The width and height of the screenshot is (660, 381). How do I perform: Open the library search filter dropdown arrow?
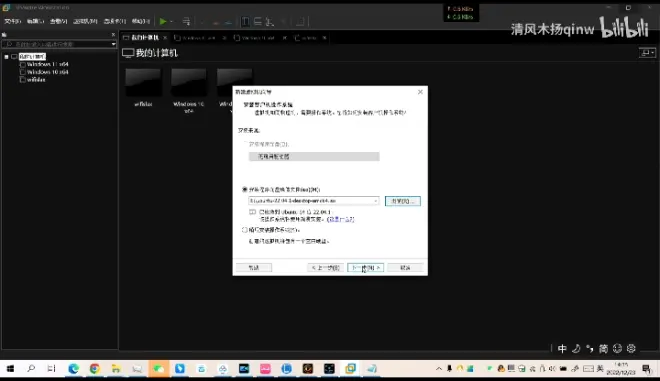(113, 44)
